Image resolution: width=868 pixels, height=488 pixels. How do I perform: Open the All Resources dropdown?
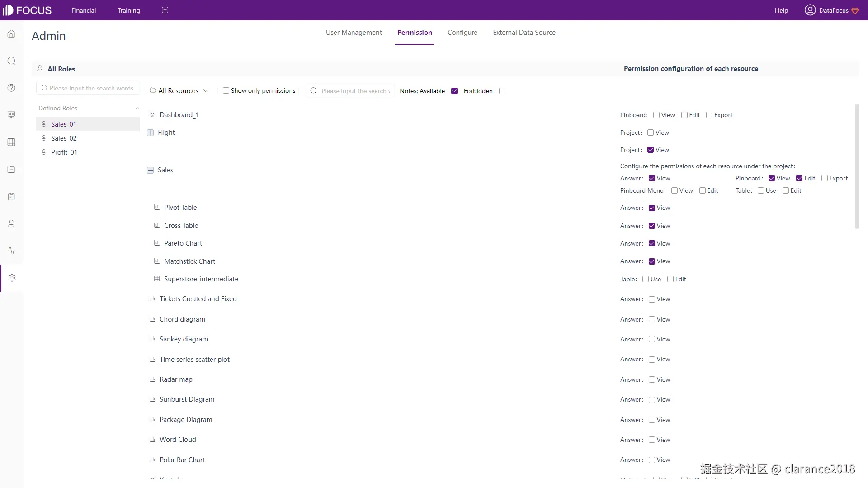pos(179,90)
